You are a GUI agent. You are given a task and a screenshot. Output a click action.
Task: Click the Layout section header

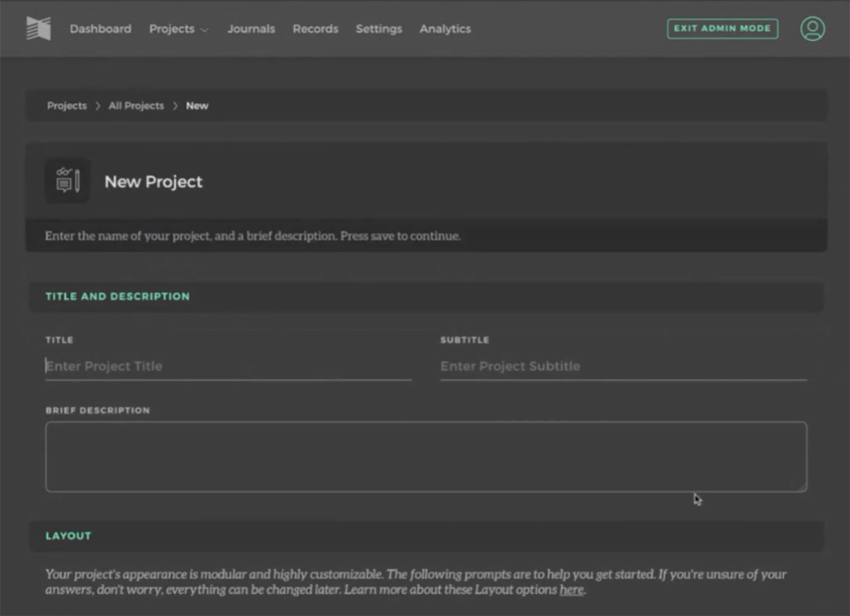point(426,536)
